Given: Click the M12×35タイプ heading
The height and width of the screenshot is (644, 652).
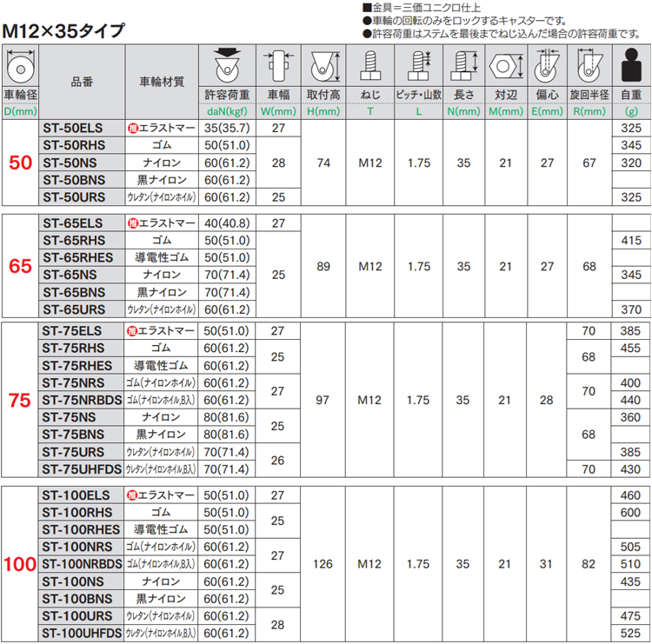Looking at the screenshot, I should click(x=63, y=30).
